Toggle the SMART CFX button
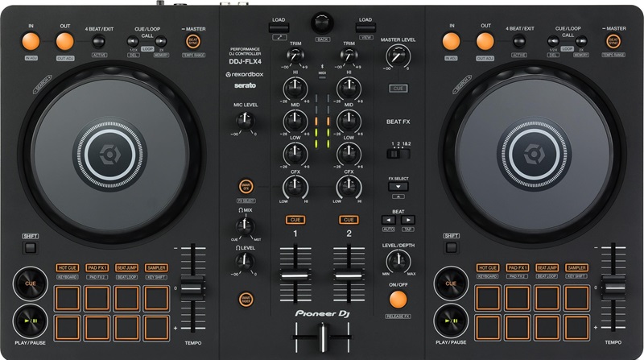Image resolution: width=644 pixels, height=360 pixels. pos(246,187)
